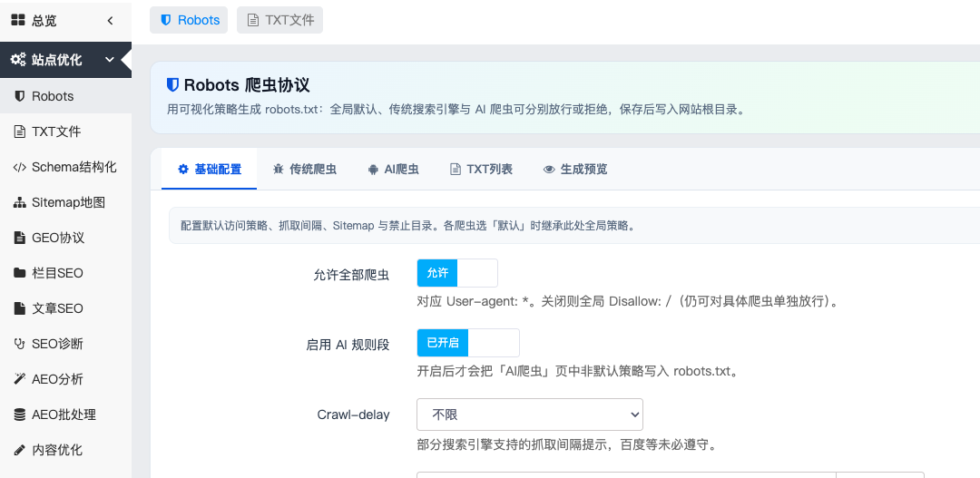This screenshot has height=478, width=980.
Task: Click the description starting 用可视化策略生成 robots.txt
Action: coord(456,110)
